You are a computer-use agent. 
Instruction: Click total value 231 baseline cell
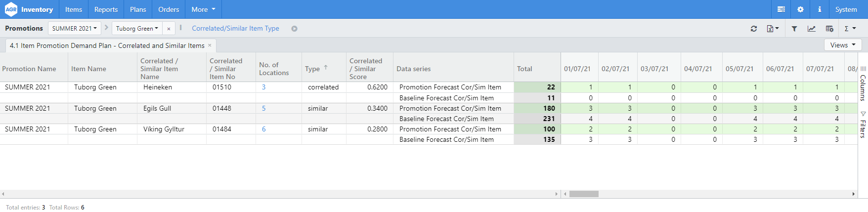pos(537,119)
